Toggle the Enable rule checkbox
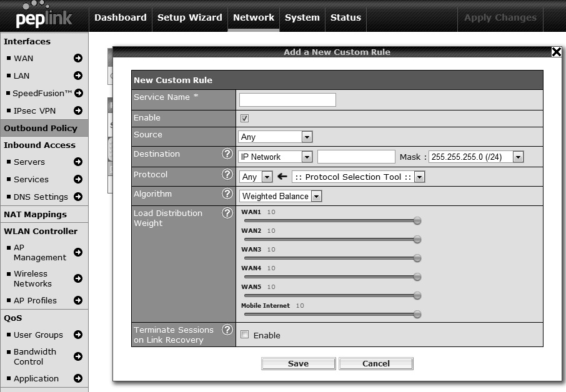This screenshot has width=566, height=392. click(244, 118)
